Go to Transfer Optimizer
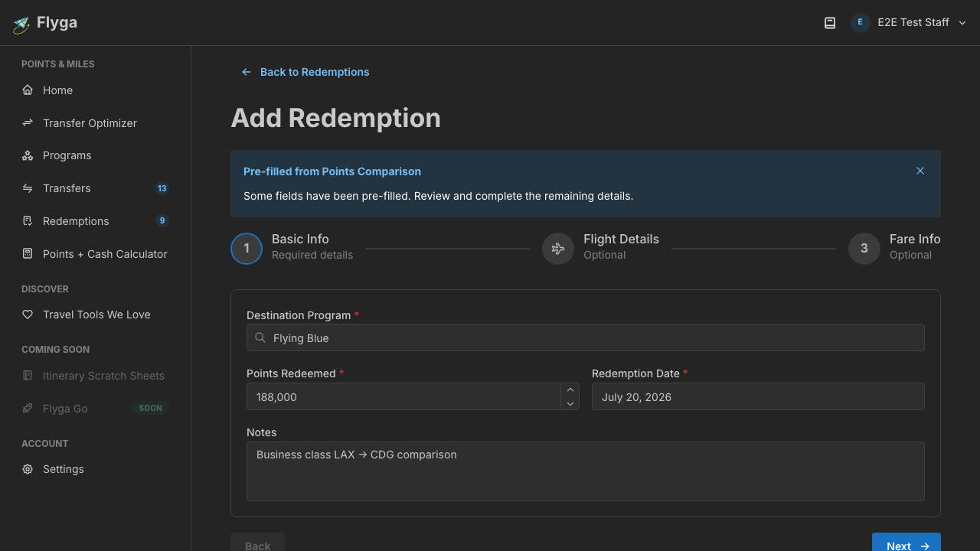980x551 pixels. tap(95, 123)
